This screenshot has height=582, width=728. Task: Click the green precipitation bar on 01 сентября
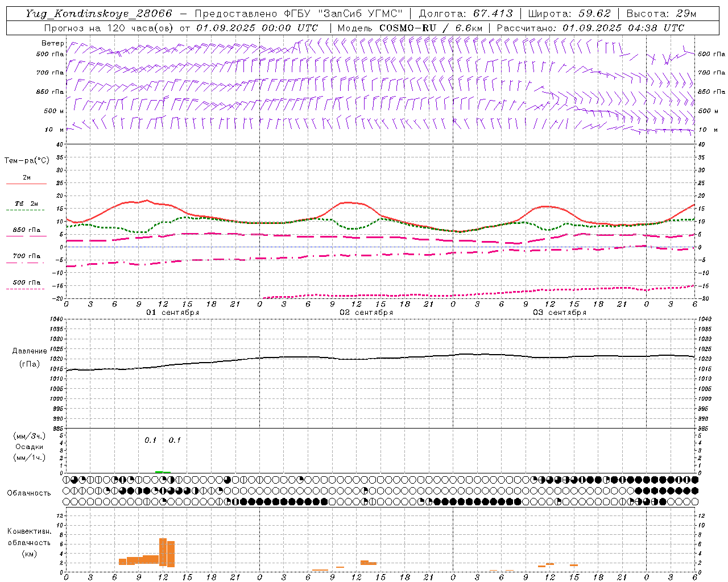pos(163,472)
